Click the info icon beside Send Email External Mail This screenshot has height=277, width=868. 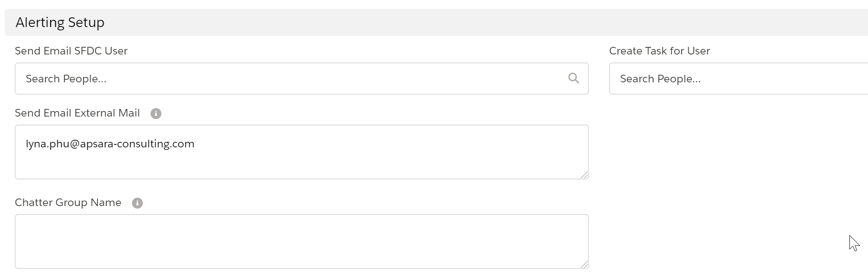pyautogui.click(x=156, y=114)
